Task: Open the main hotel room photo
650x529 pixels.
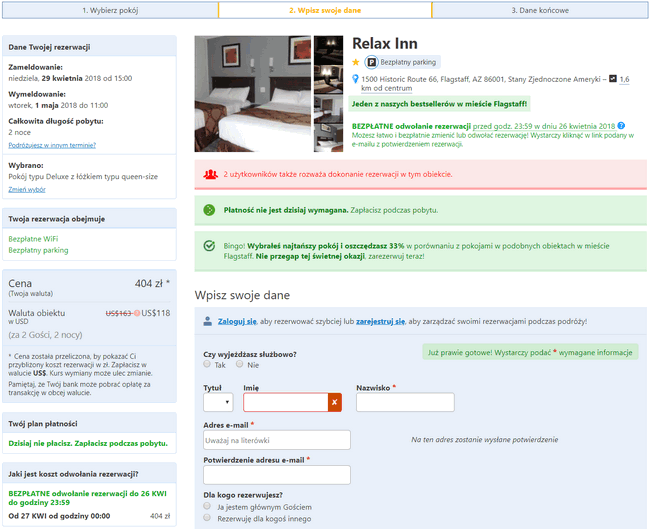Action: (x=252, y=94)
